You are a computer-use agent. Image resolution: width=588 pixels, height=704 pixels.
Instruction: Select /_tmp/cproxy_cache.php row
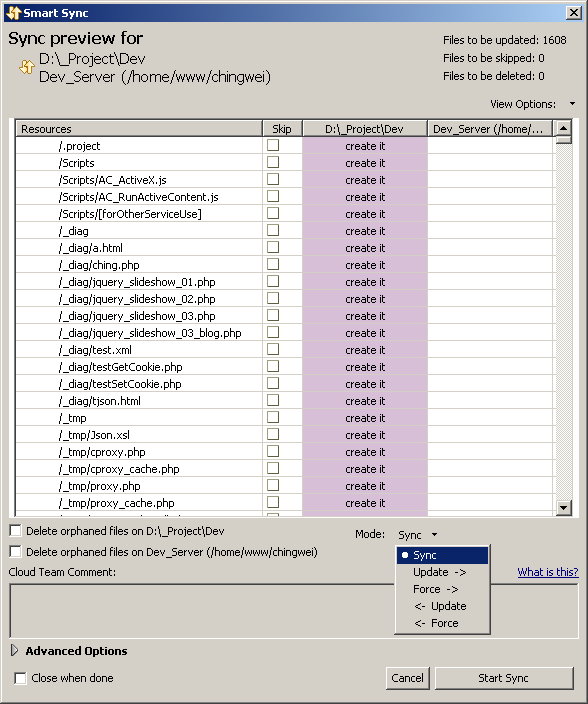[285, 469]
